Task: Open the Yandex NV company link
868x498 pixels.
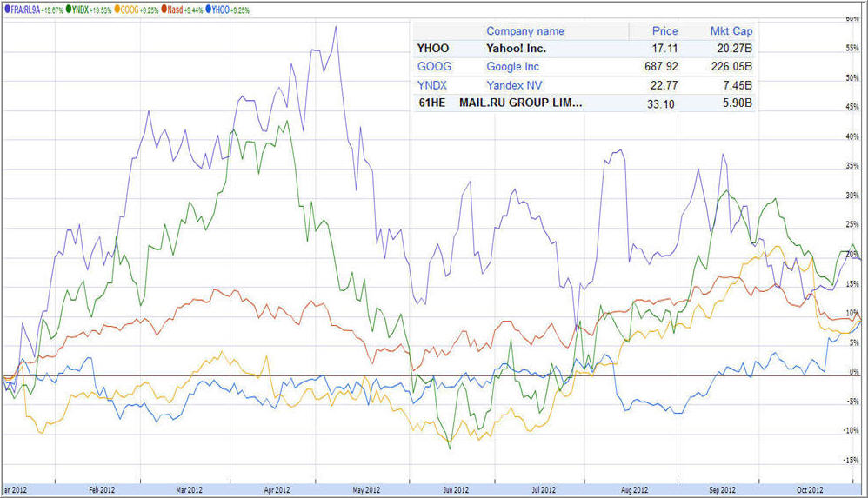Action: (514, 85)
